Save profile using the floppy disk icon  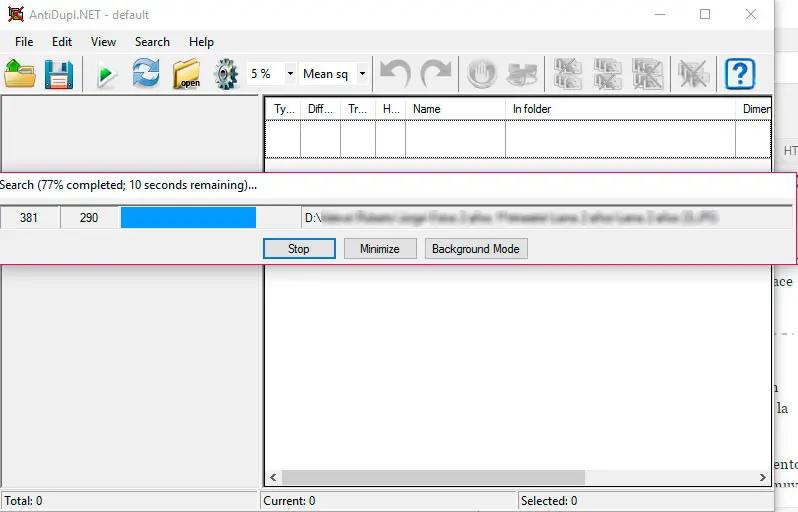59,74
